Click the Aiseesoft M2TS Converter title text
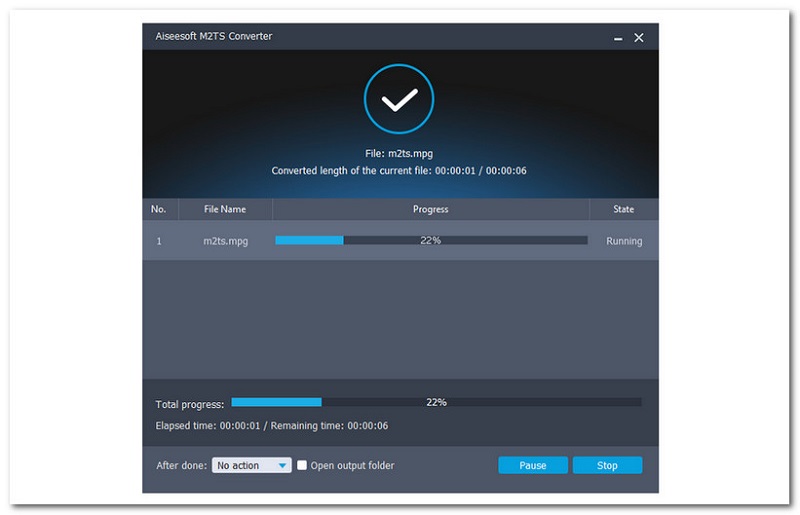Viewport: 800px width, 515px height. click(214, 36)
